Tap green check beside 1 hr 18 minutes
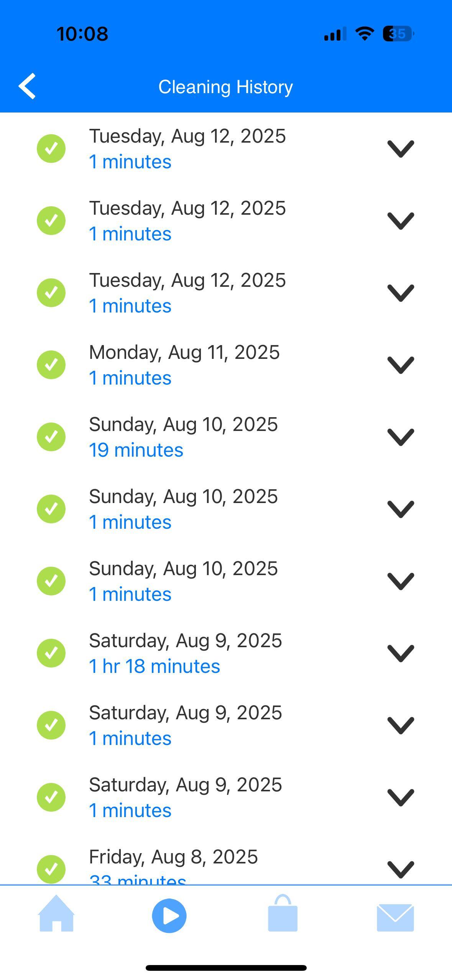452x980 pixels. pos(51,653)
